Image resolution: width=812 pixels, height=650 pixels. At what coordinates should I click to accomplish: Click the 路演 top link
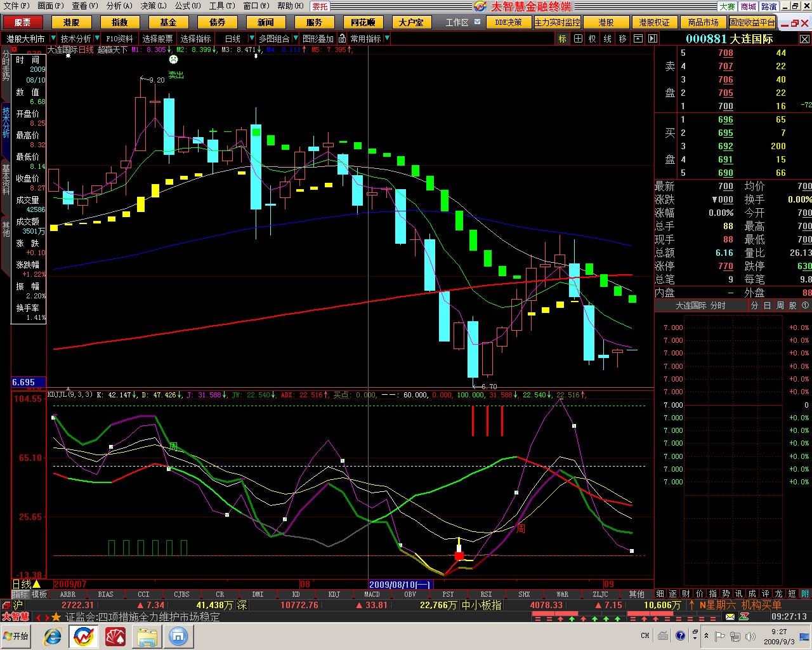[x=769, y=6]
